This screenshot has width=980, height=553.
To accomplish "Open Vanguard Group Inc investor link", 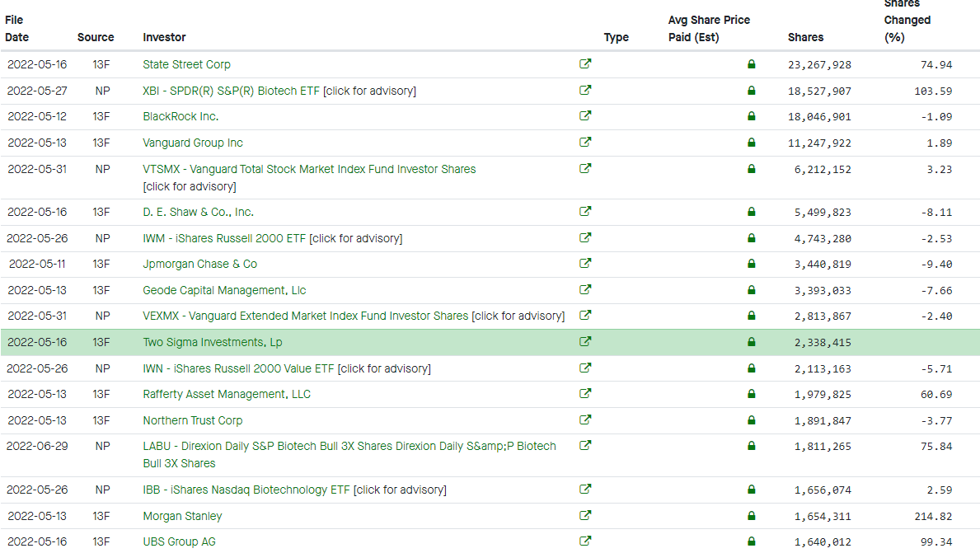I will tap(193, 143).
